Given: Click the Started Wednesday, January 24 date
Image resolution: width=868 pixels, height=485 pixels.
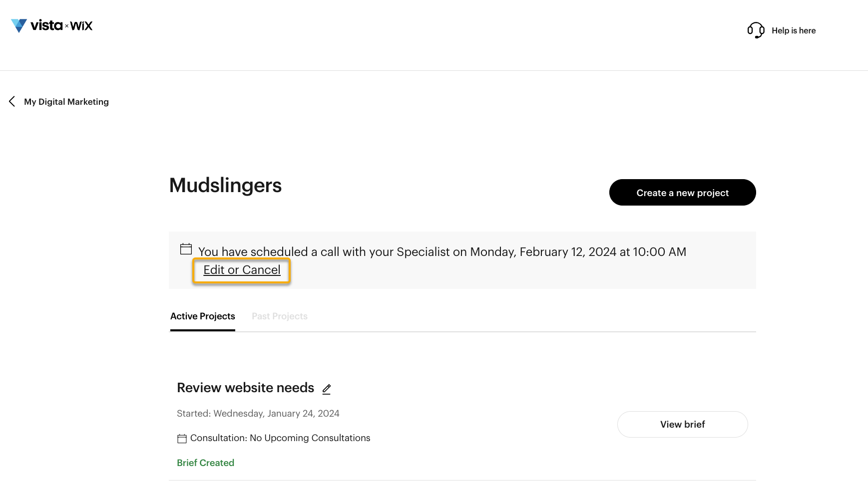Looking at the screenshot, I should 258,414.
